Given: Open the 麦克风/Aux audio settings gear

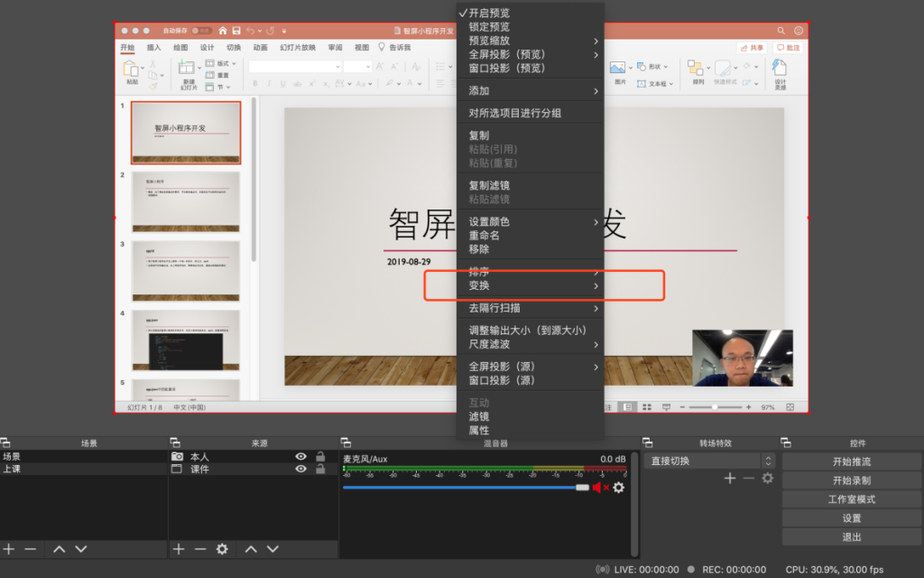Looking at the screenshot, I should click(x=618, y=488).
